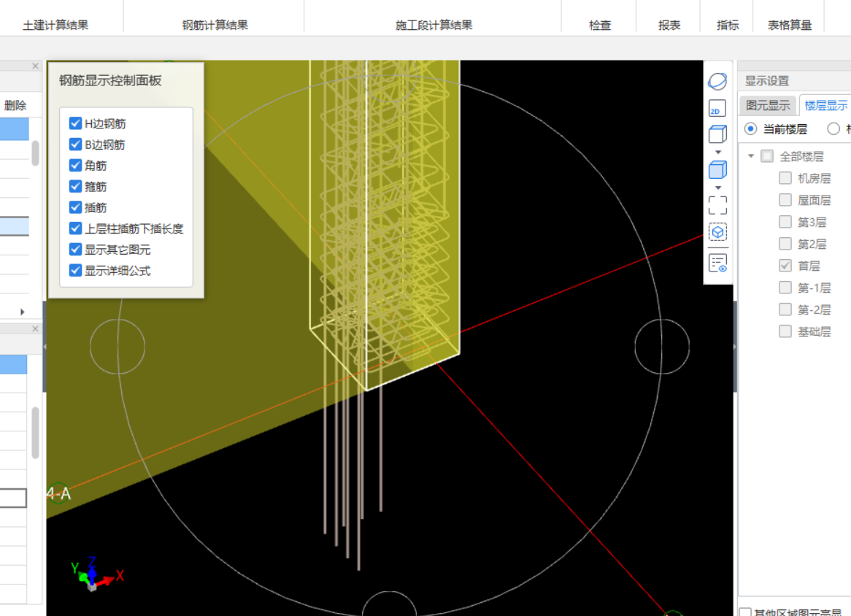Open 施工段计算结果 ribbon group
Viewport: 851px width, 616px height.
[434, 25]
